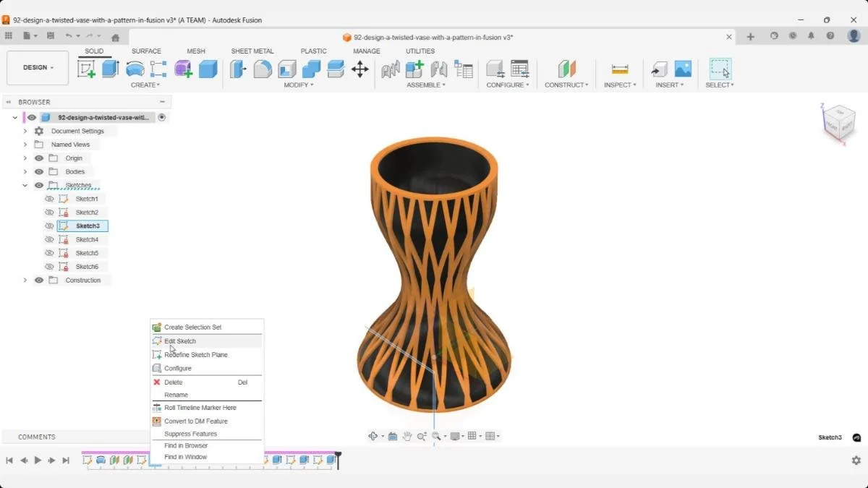The image size is (868, 488).
Task: Click the Offset Plane construct icon
Action: point(567,69)
